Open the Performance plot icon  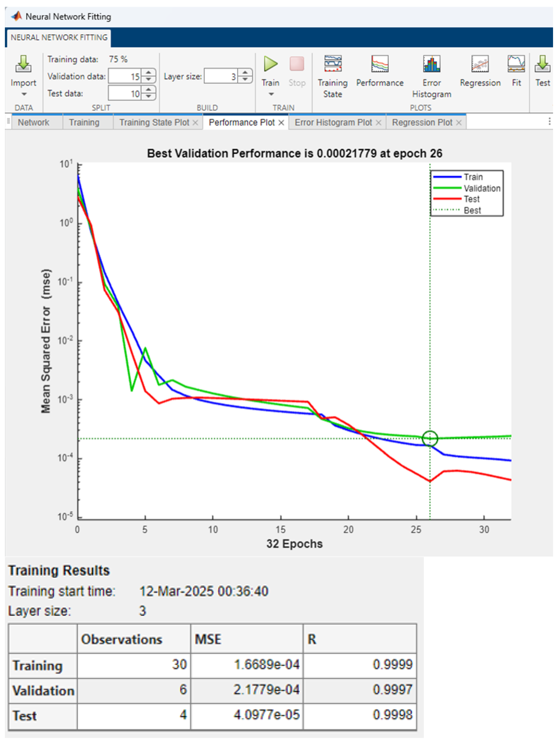tap(380, 64)
